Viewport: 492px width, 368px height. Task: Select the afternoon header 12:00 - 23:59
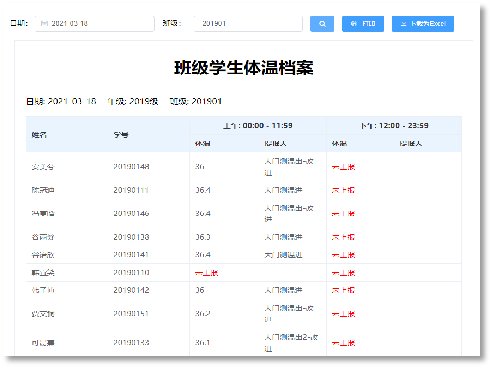pyautogui.click(x=395, y=126)
